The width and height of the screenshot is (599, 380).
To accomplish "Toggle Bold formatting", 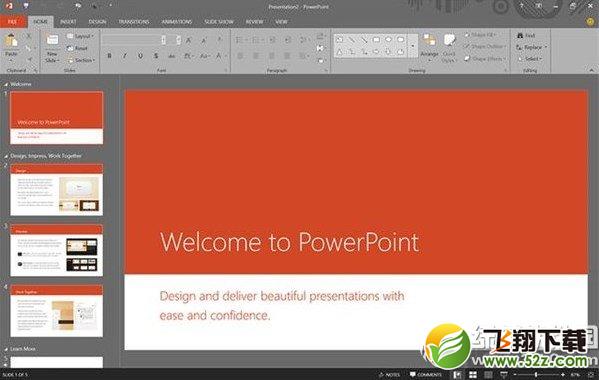I will pyautogui.click(x=110, y=56).
